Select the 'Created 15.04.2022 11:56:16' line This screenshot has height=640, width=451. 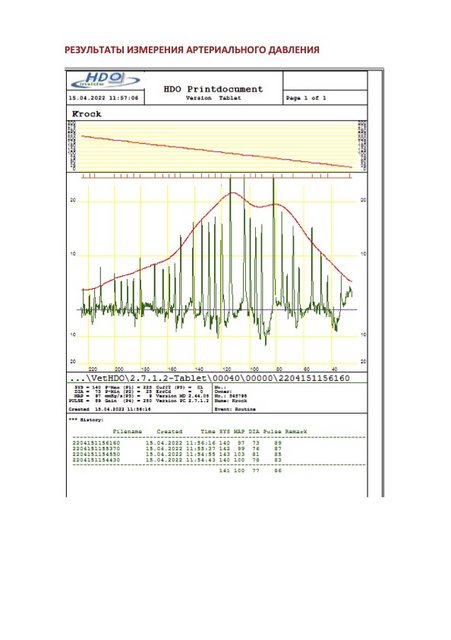pyautogui.click(x=109, y=409)
